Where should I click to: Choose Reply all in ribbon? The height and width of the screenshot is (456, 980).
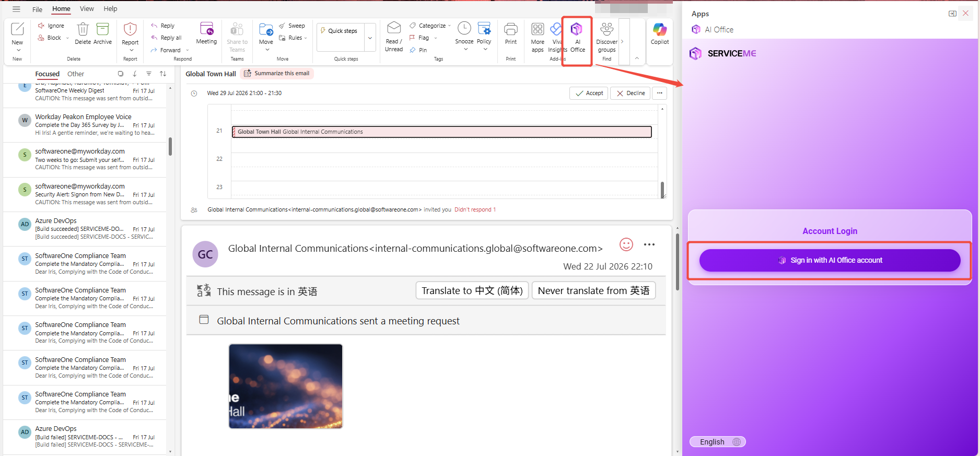[166, 38]
